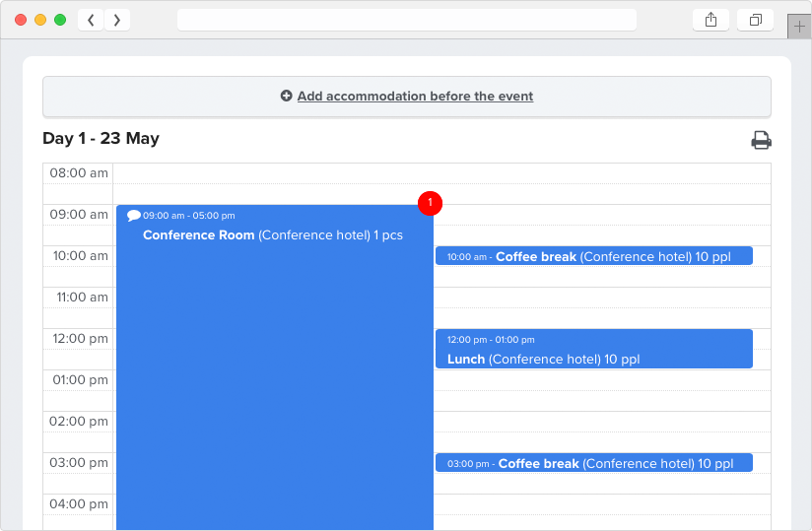Screen dimensions: 812x531
Task: Click the 12:00 pm - 01:00 pm time range
Action: click(x=491, y=340)
